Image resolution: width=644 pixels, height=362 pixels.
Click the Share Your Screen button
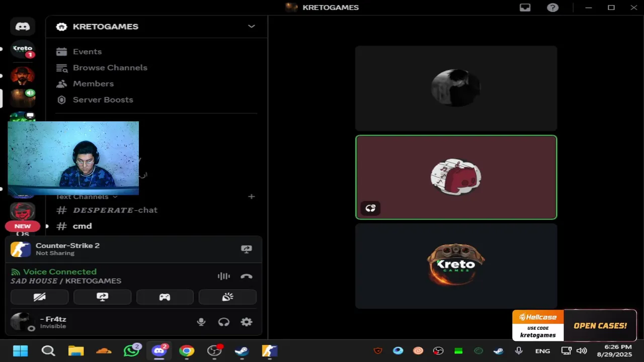(102, 297)
